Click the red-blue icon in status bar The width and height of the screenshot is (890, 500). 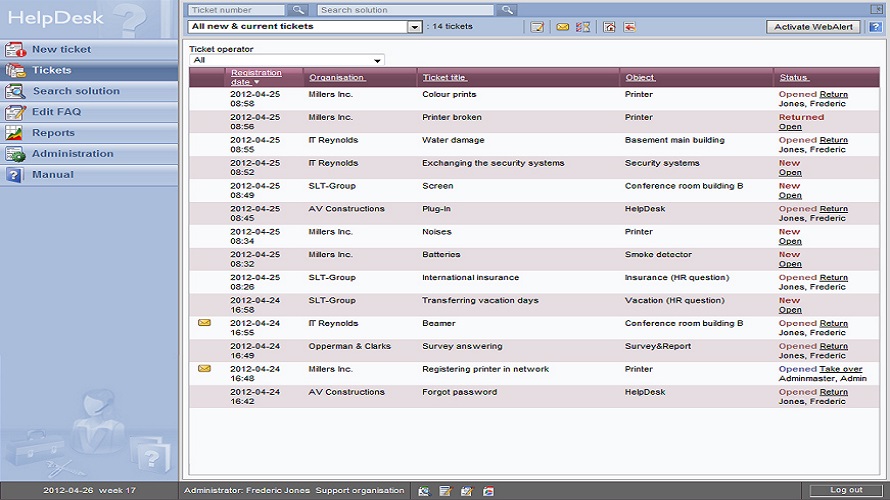tap(488, 491)
